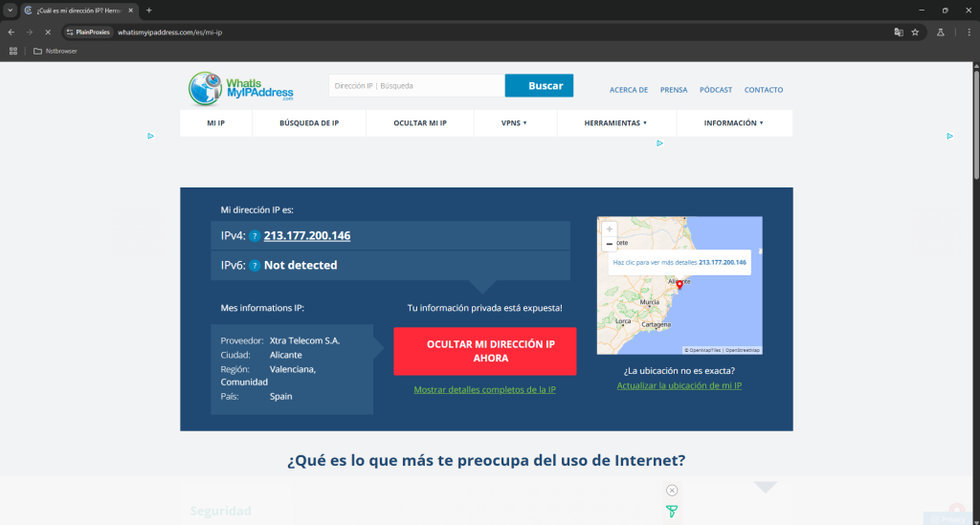Expand the HERRAMIENTAS dropdown menu
Screen dimensions: 980x525
[615, 123]
